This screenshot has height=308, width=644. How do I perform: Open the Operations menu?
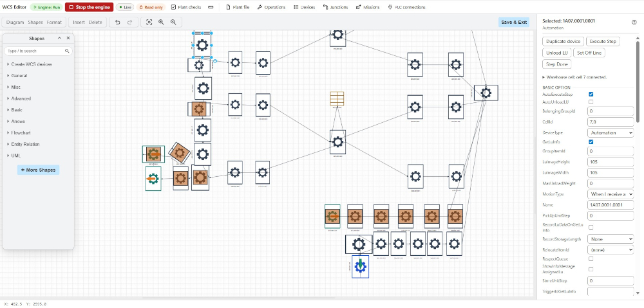pos(272,7)
